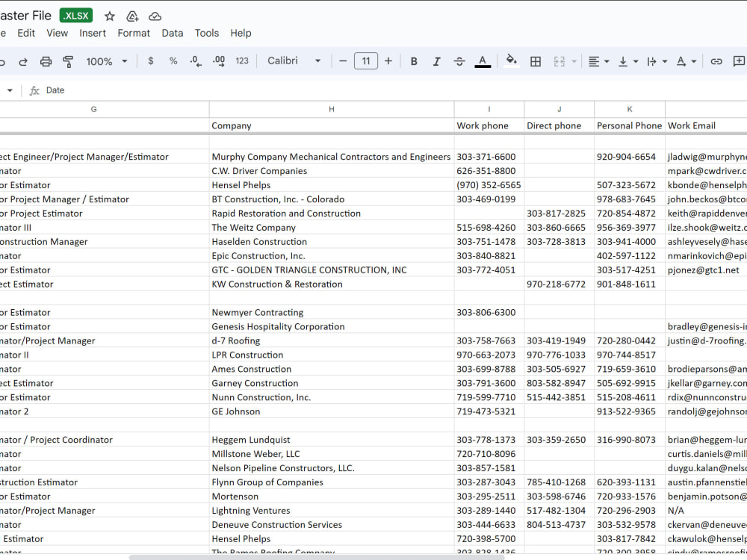The height and width of the screenshot is (560, 747).
Task: Check document saved status via cloud icon
Action: [x=154, y=15]
